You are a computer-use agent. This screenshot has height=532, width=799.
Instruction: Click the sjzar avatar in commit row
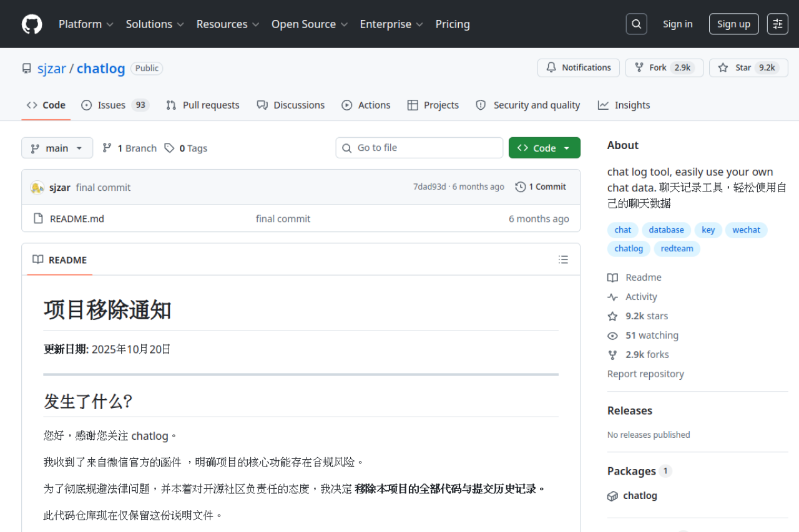pos(37,187)
